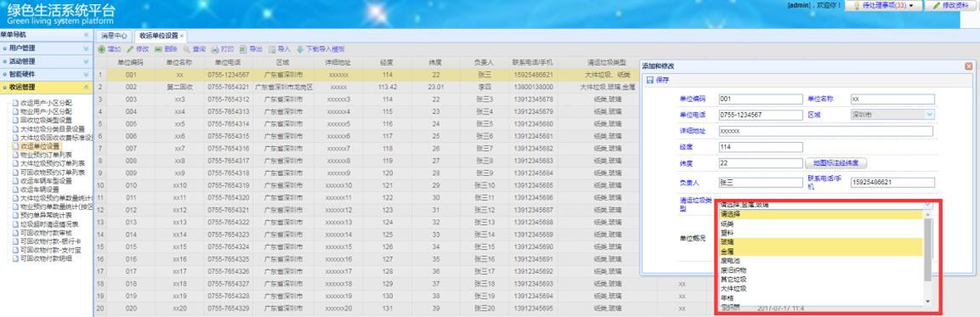Expand the 用户管理 accordion section
The width and height of the screenshot is (980, 317).
47,48
